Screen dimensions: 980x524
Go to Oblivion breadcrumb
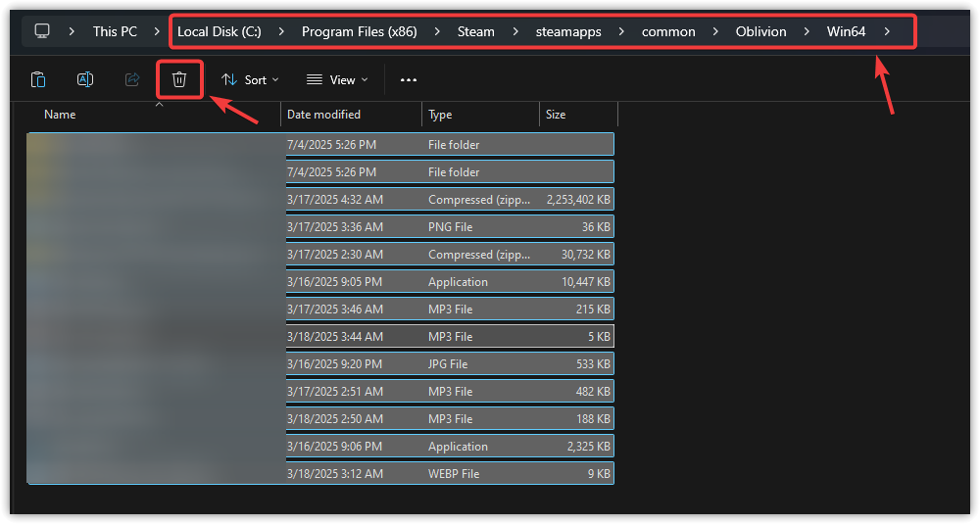click(760, 31)
